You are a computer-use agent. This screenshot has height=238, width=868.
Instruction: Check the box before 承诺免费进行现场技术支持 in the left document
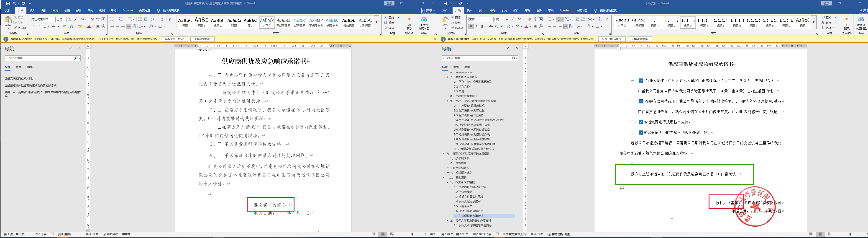pos(220,144)
